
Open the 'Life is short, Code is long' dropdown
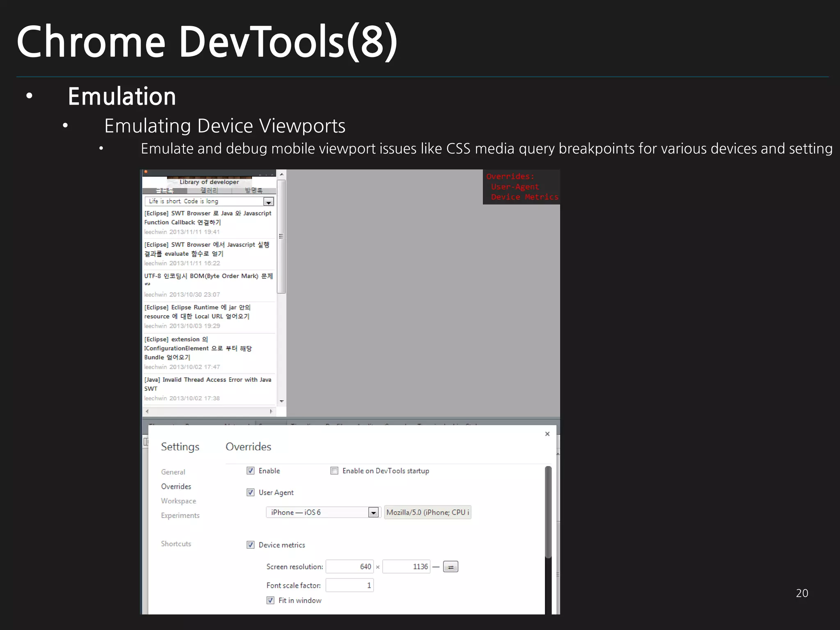[209, 201]
